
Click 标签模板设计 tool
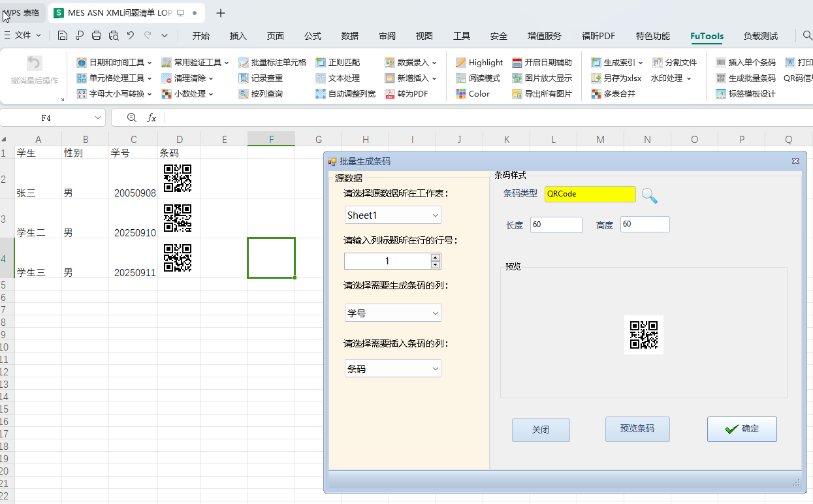746,94
